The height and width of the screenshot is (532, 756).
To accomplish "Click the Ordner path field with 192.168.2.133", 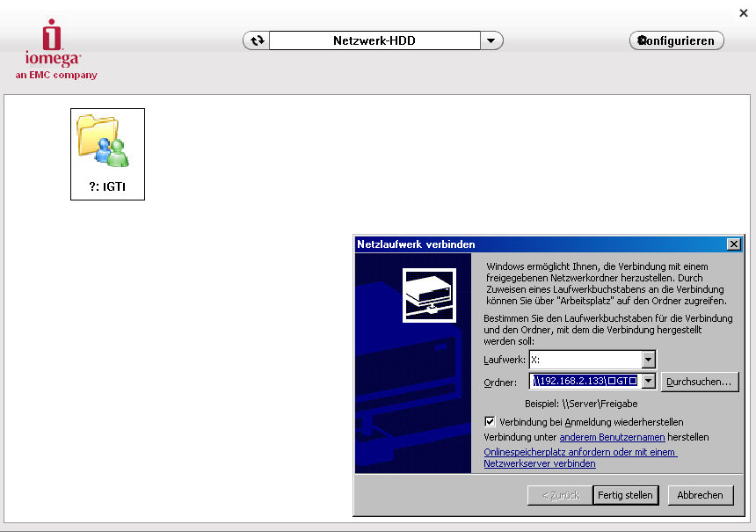I will pyautogui.click(x=585, y=381).
